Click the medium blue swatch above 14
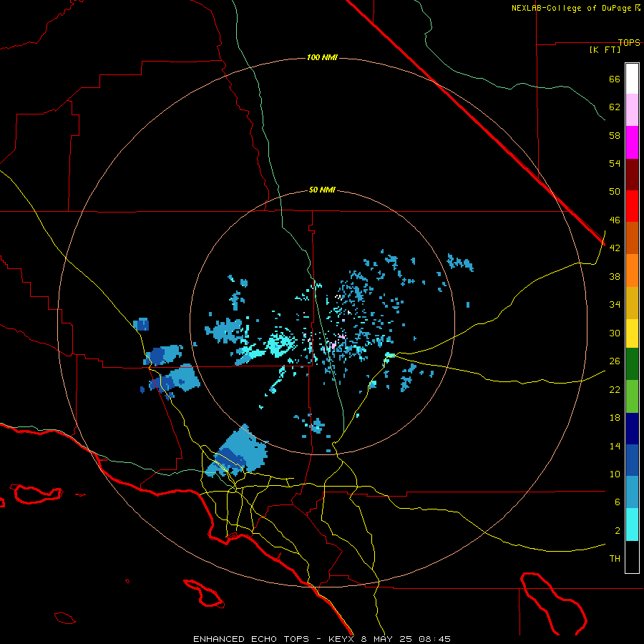 pyautogui.click(x=632, y=460)
